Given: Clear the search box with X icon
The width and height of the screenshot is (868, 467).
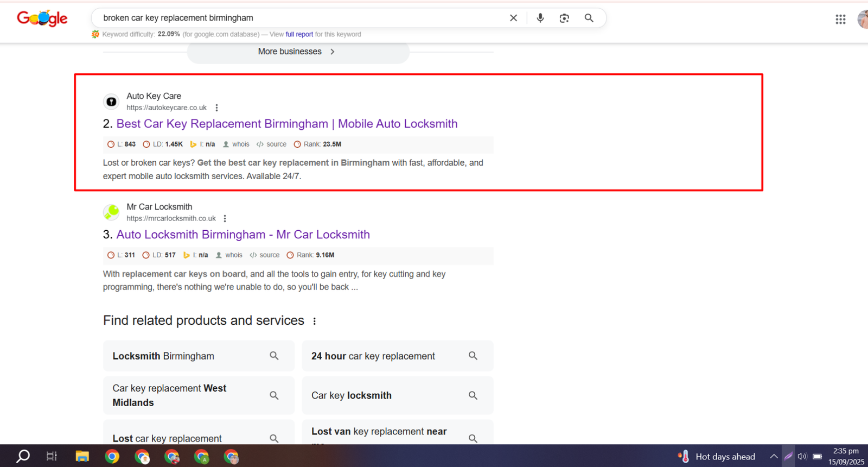Looking at the screenshot, I should [x=513, y=18].
